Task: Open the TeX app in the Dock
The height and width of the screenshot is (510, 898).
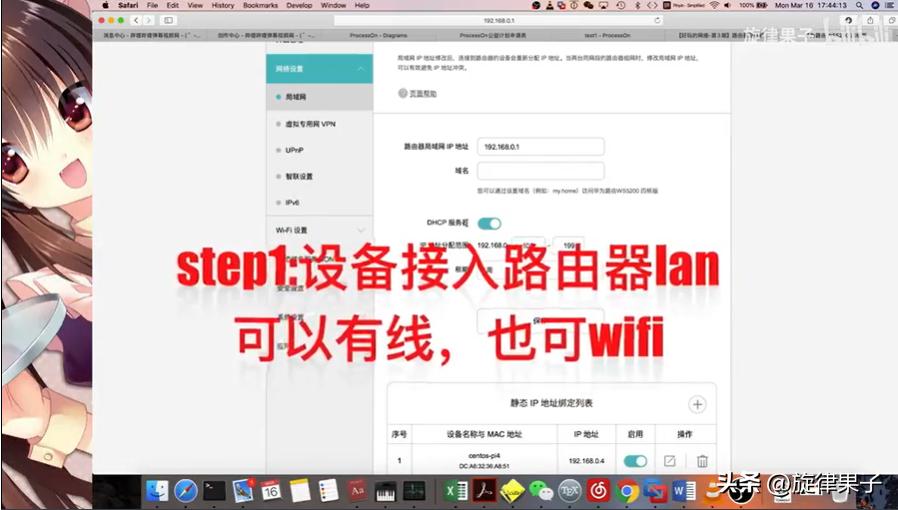Action: 570,491
